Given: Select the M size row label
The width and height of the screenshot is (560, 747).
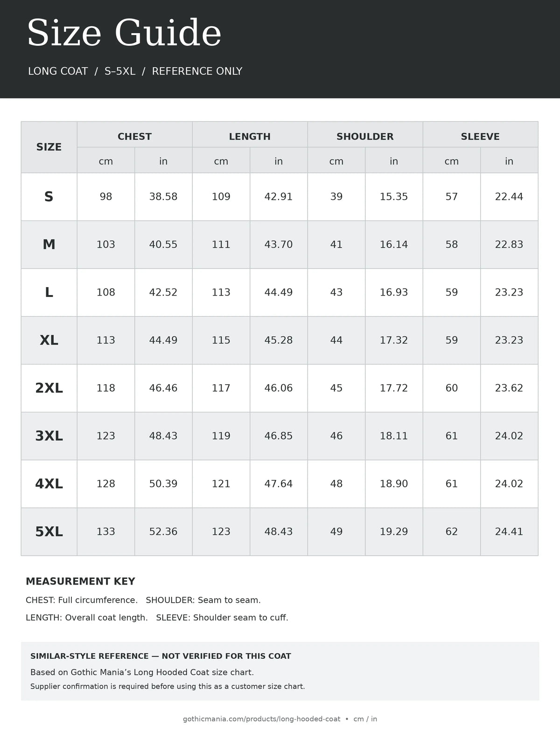Looking at the screenshot, I should point(49,245).
